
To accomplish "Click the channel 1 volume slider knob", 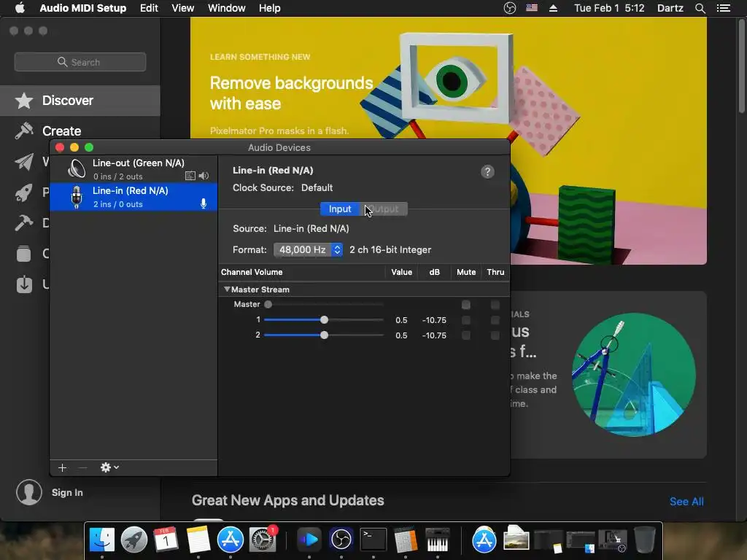I will (324, 320).
